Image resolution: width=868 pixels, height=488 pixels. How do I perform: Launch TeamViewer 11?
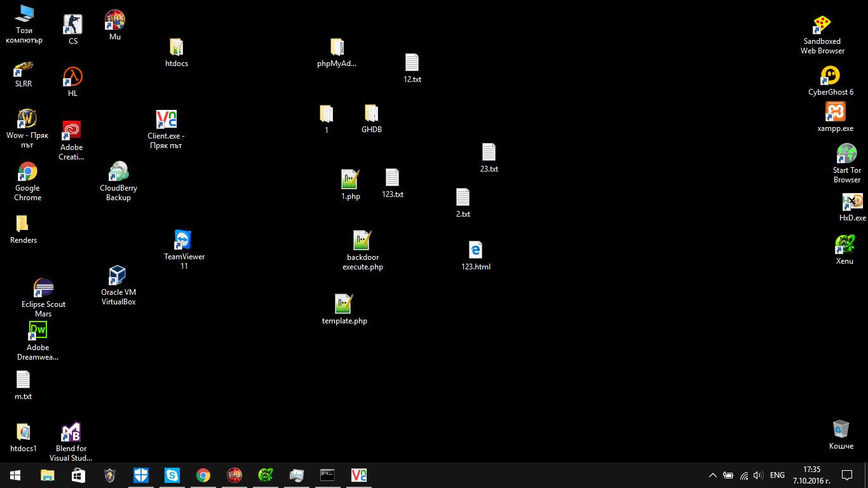184,250
